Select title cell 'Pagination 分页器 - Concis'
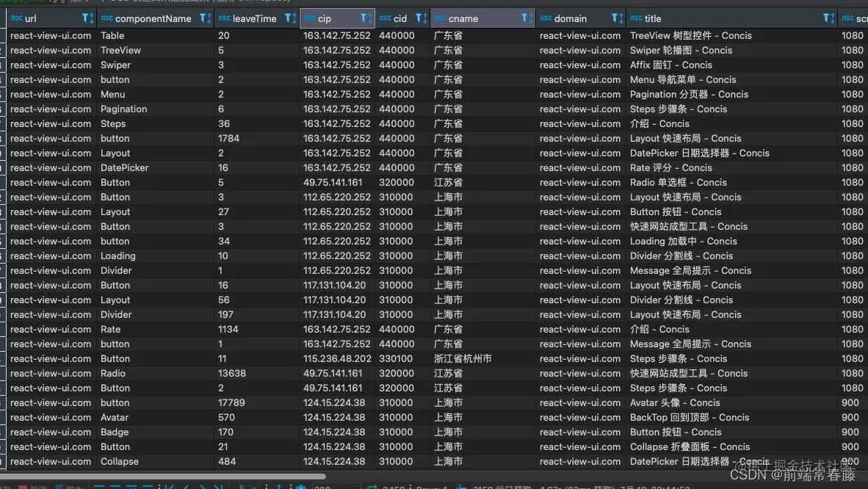868x489 pixels. tap(731, 94)
